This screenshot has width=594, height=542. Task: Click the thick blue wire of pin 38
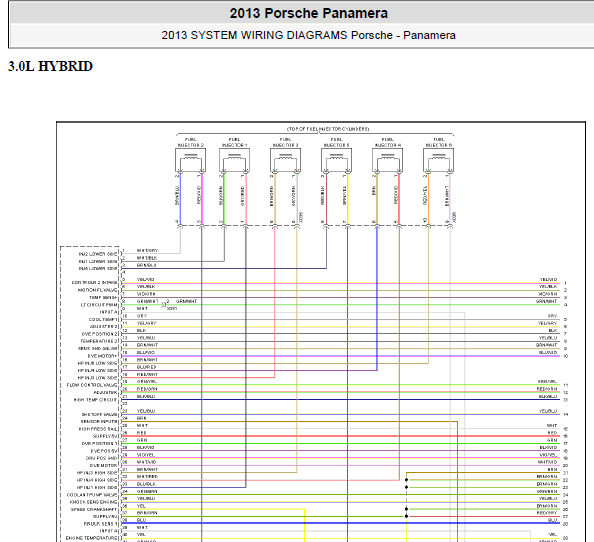tap(341, 523)
